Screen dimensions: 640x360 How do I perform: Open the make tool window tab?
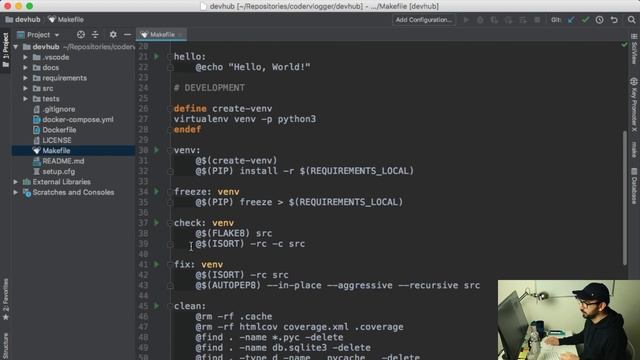pos(634,150)
